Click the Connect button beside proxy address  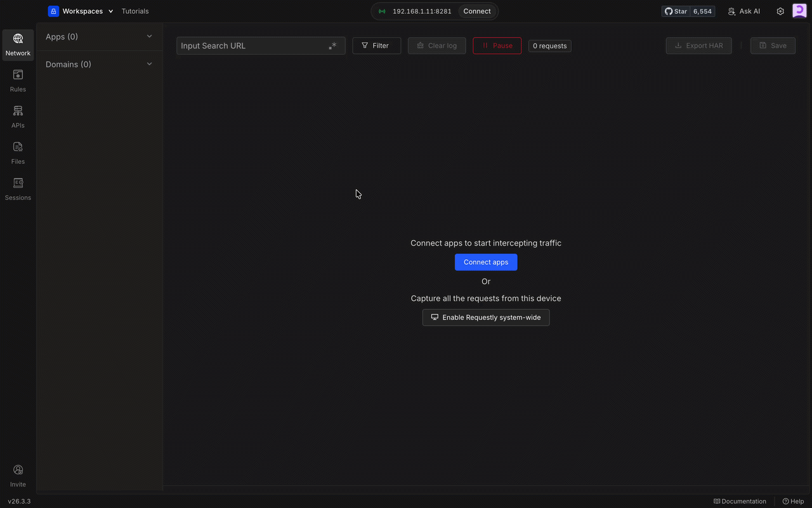[477, 11]
